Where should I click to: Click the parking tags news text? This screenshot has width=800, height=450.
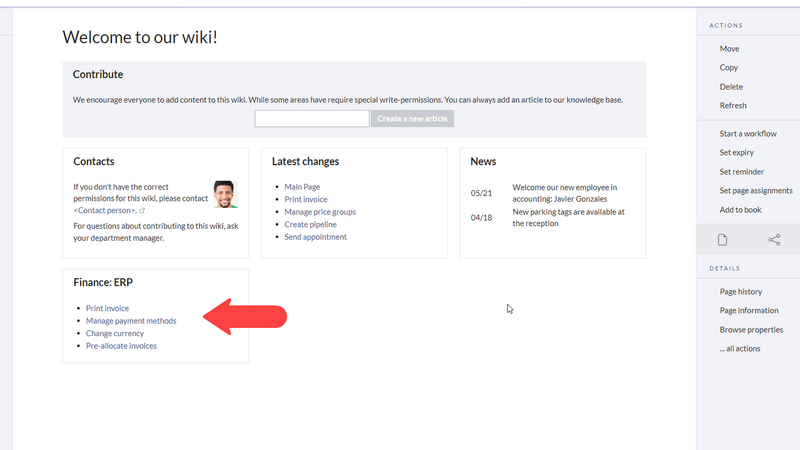[x=568, y=218]
